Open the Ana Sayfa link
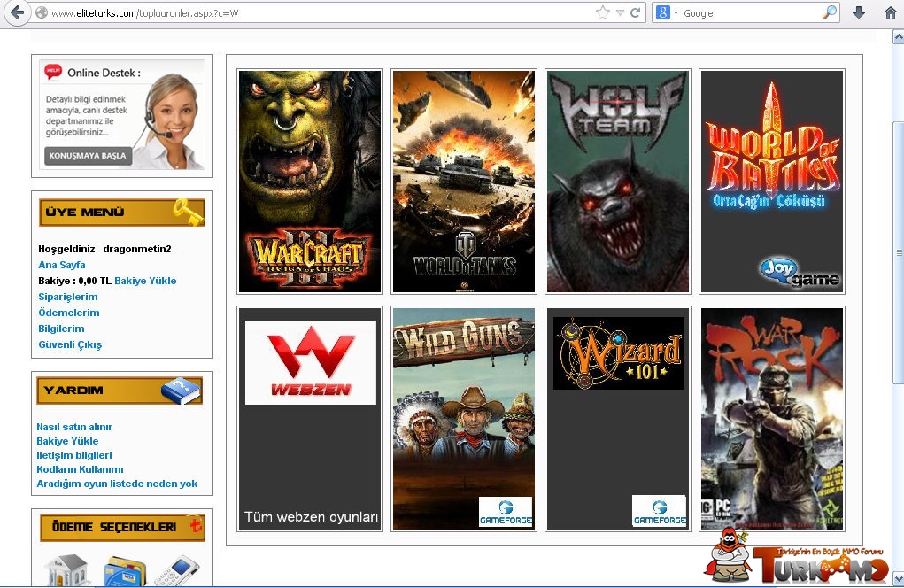Screen dimensions: 904x588 pos(62,265)
